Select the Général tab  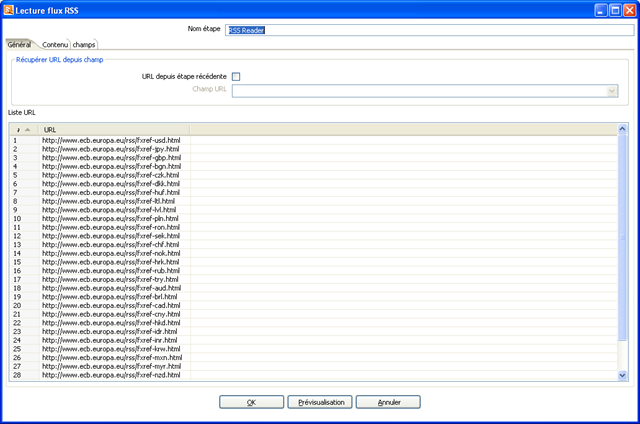coord(19,44)
